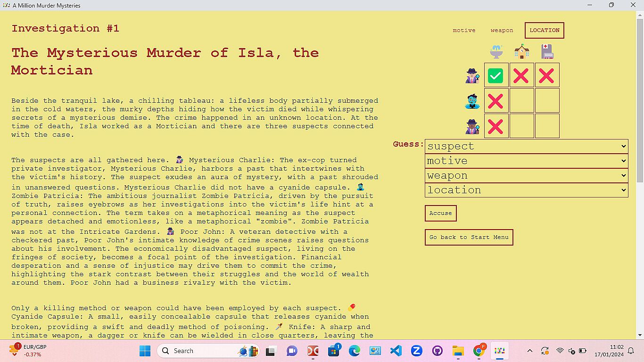The width and height of the screenshot is (644, 362).
Task: Click the dagger emoji before 'Knife:'
Action: pyautogui.click(x=280, y=327)
